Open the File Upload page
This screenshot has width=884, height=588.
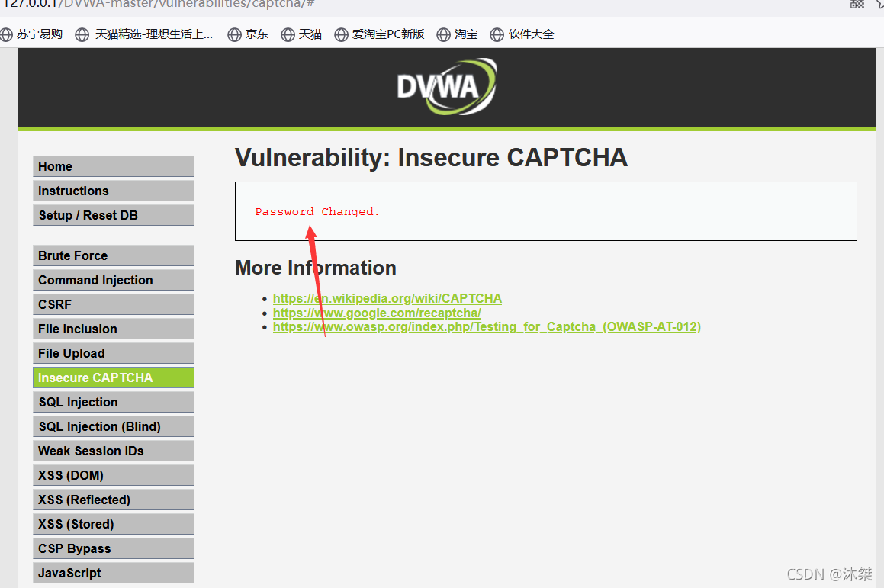(114, 353)
